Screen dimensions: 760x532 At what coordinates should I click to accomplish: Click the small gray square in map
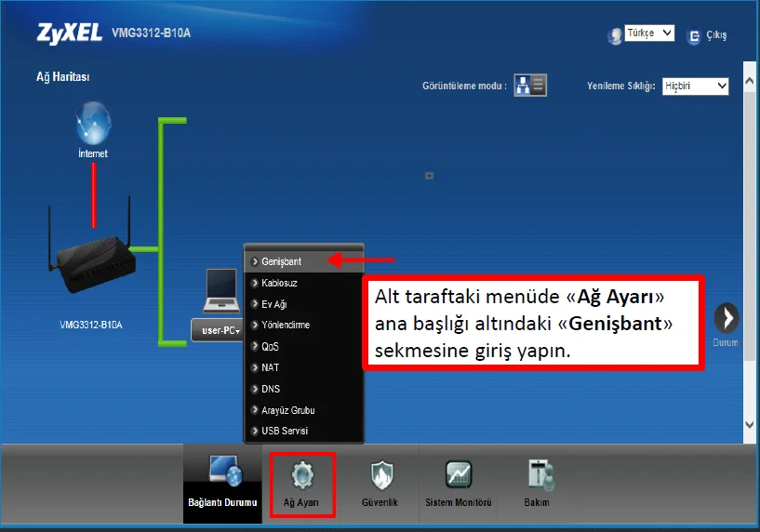430,176
